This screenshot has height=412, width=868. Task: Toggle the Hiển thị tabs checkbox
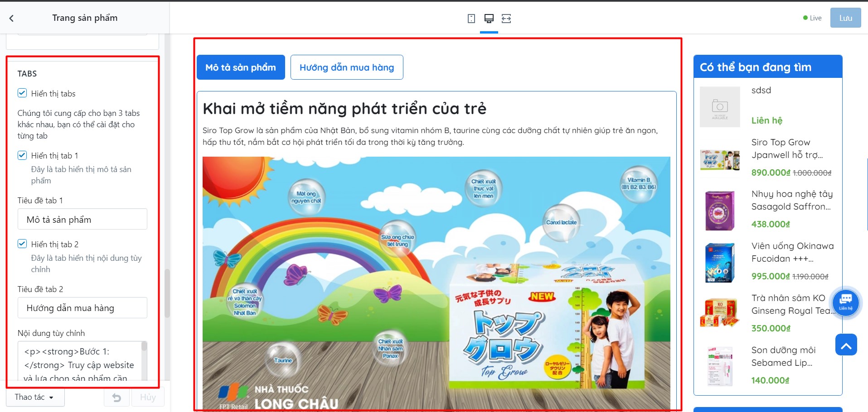coord(22,93)
